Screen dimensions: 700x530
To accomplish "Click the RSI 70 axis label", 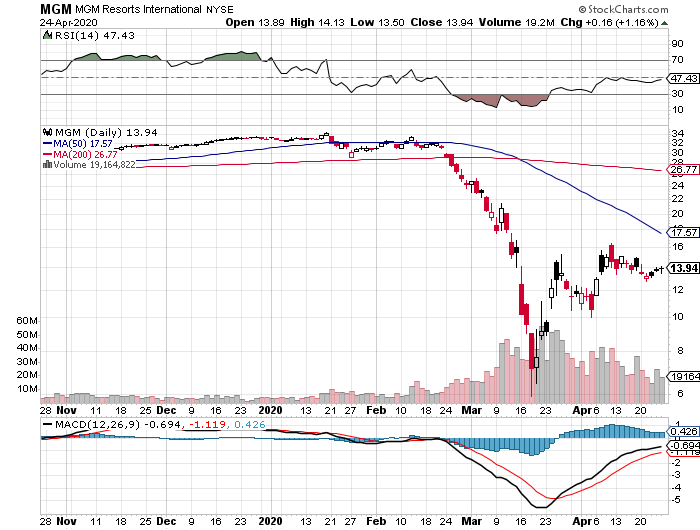I will 677,59.
